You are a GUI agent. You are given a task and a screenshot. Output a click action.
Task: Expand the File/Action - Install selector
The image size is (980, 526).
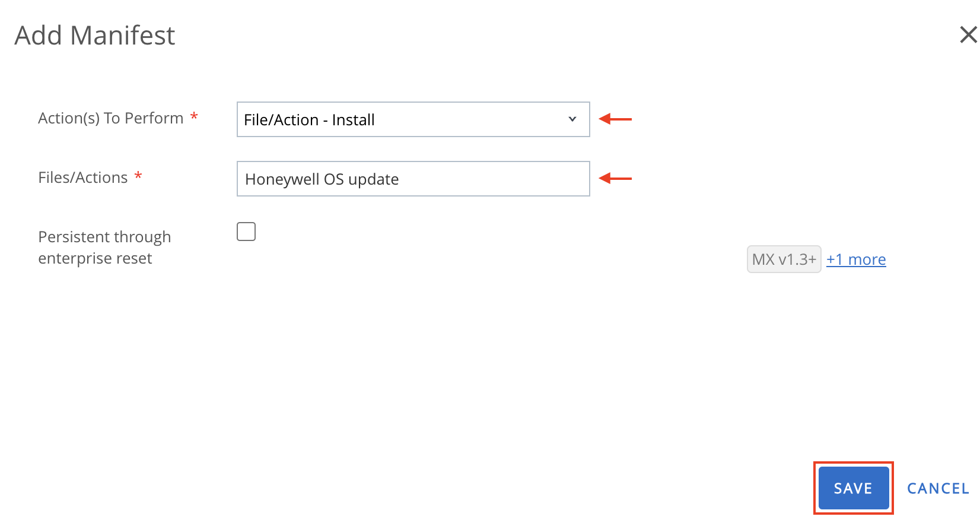click(413, 119)
